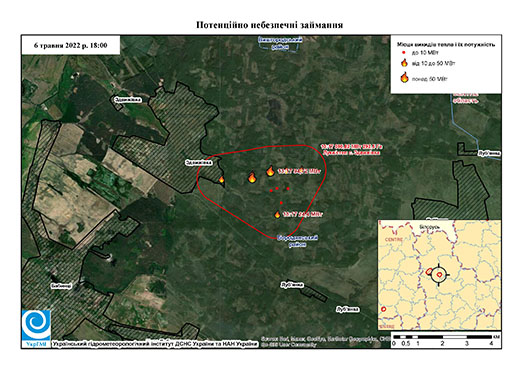The image size is (520, 368).
Task: Click the 13:17 84,75 МВт fire label
Action: 299,171
